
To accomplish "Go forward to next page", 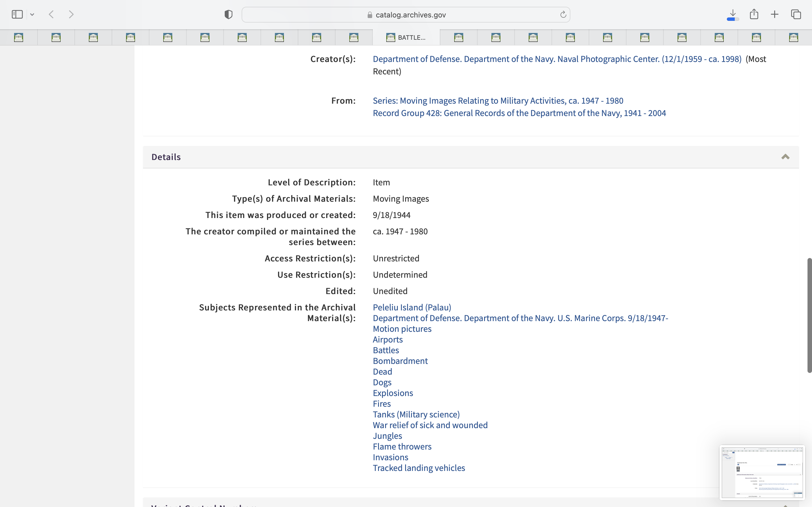I will (71, 14).
